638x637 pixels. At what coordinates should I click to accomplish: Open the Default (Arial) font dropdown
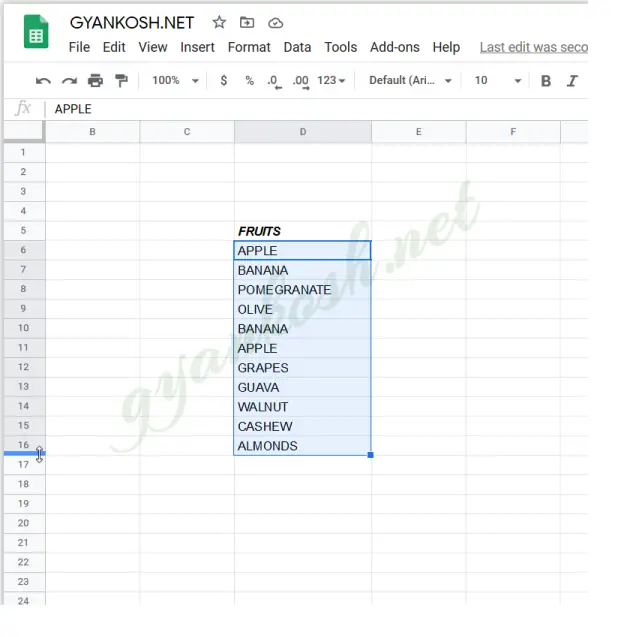pos(410,80)
